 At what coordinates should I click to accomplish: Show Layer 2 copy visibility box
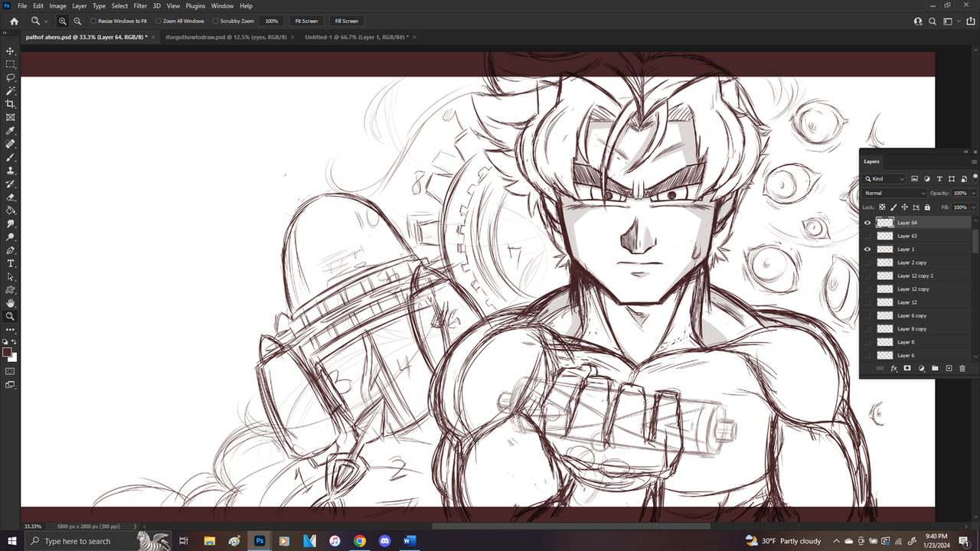(x=867, y=262)
